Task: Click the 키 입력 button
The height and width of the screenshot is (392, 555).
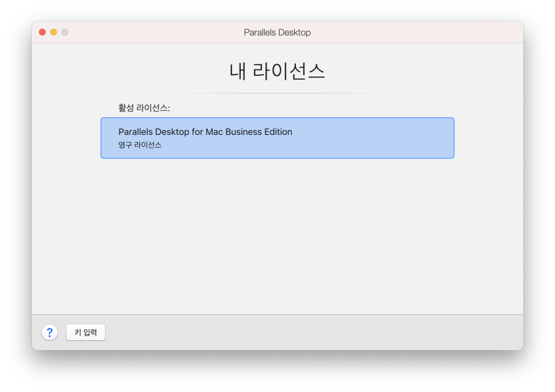Action: tap(86, 332)
